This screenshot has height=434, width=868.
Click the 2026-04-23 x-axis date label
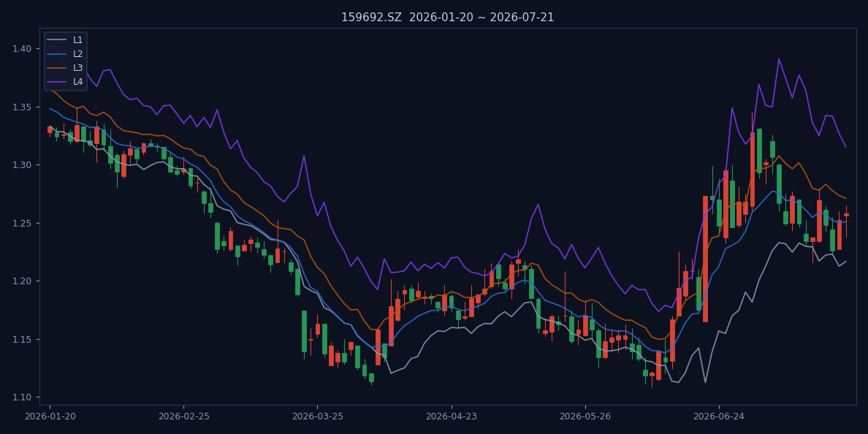(452, 416)
